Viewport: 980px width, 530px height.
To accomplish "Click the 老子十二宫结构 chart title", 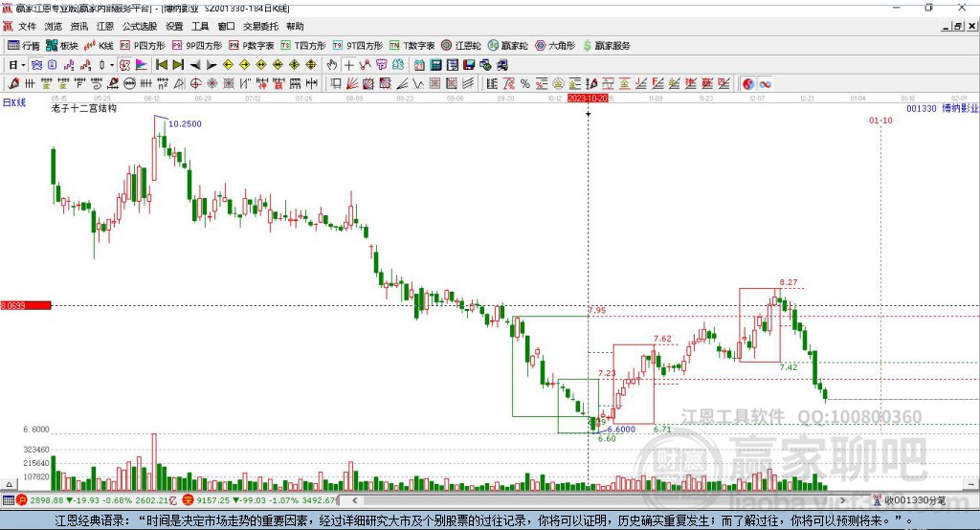I will point(84,108).
